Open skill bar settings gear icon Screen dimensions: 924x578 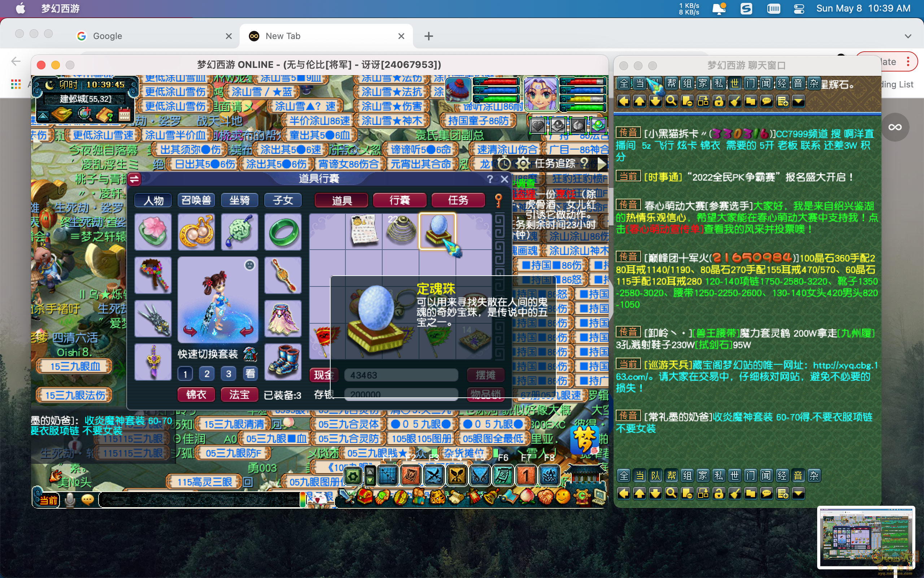point(353,476)
